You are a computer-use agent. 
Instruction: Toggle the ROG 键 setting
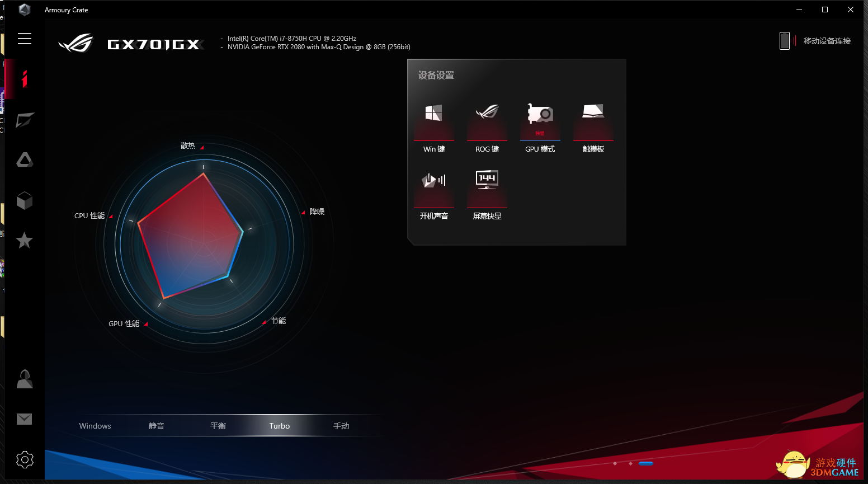487,128
